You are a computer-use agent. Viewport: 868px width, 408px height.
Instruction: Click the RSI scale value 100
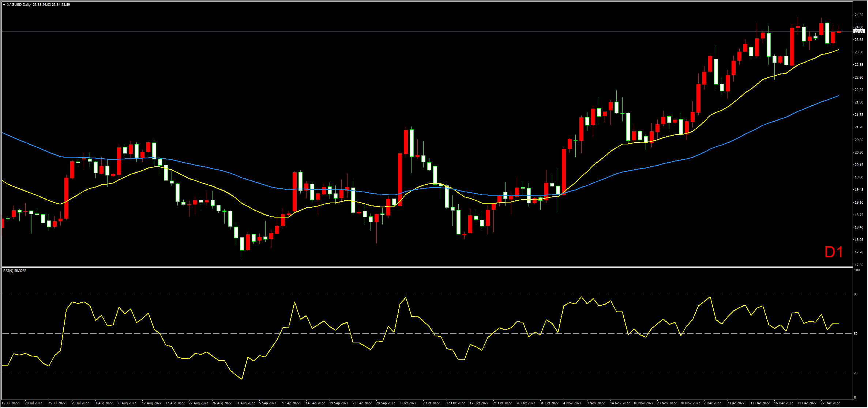tap(857, 270)
